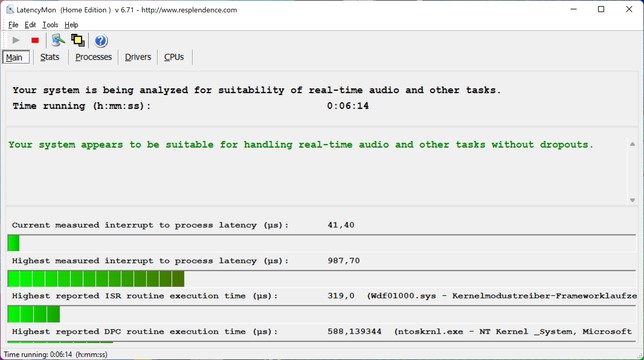Click the 'Your system is being analyzed' line
644x360 pixels.
257,90
